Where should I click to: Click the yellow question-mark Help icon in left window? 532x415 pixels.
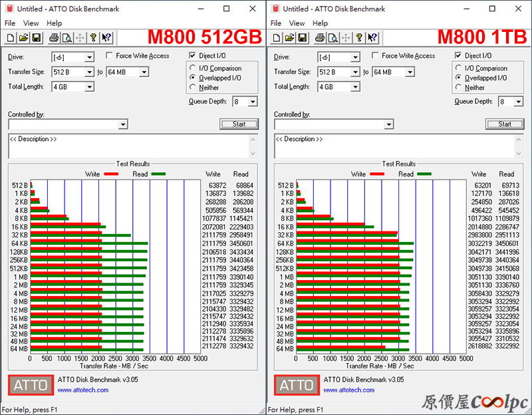pyautogui.click(x=93, y=38)
